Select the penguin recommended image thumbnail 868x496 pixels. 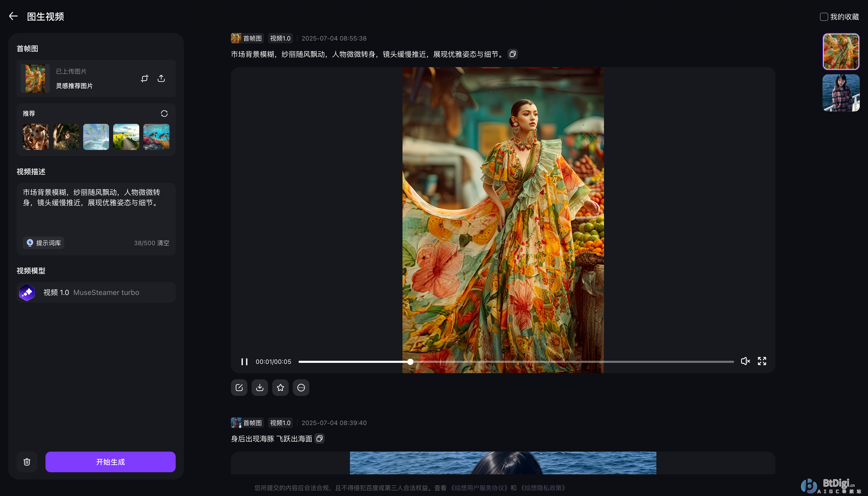[x=156, y=137]
